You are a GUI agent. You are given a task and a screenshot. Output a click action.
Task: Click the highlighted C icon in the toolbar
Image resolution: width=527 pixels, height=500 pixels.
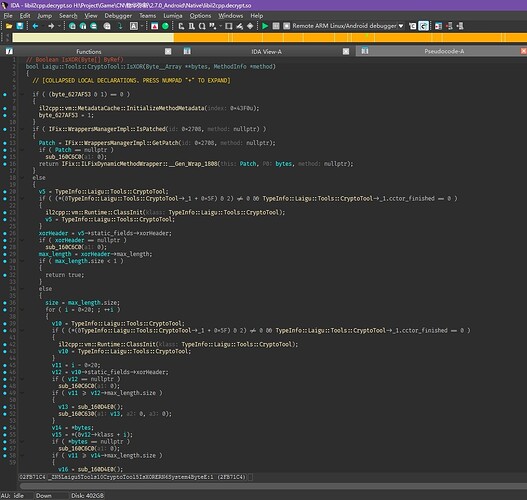click(423, 26)
